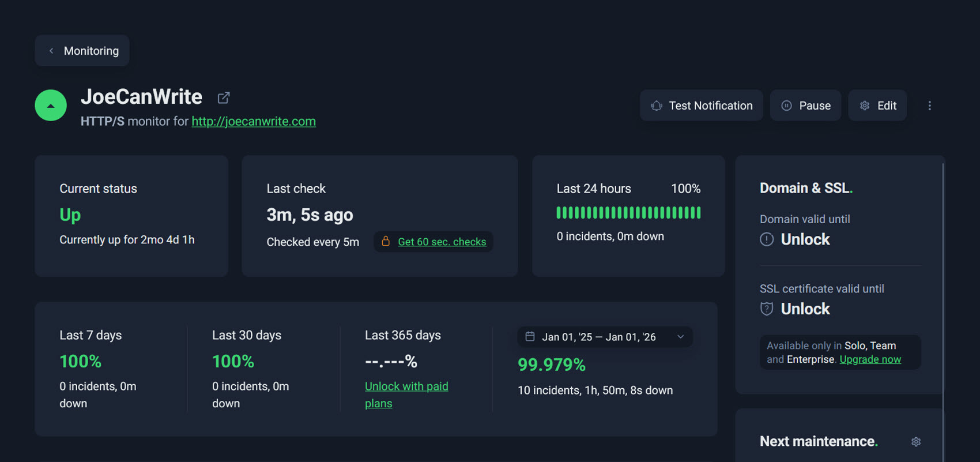The height and width of the screenshot is (462, 980).
Task: Click the bell icon in Test Notification
Action: click(x=656, y=106)
